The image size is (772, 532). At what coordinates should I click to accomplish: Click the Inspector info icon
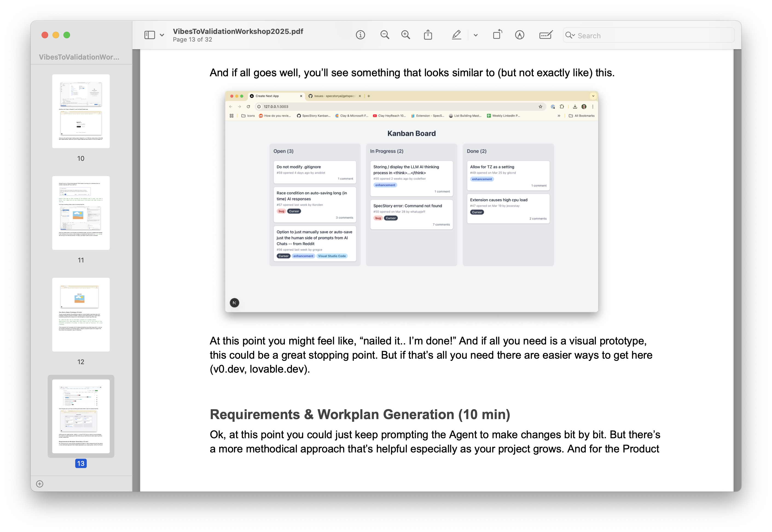pyautogui.click(x=360, y=35)
